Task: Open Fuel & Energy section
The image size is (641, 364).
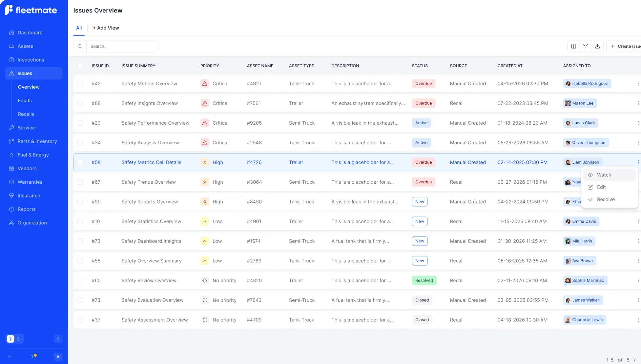Action: [x=33, y=155]
